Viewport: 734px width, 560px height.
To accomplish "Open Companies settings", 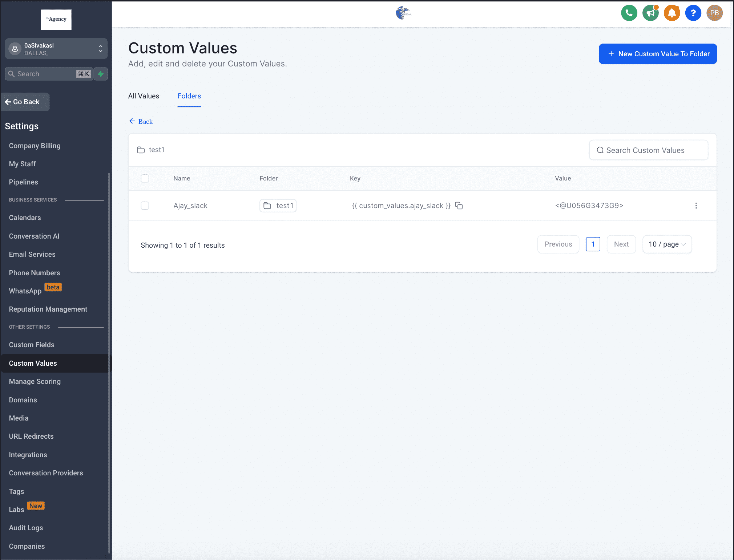I will tap(27, 547).
